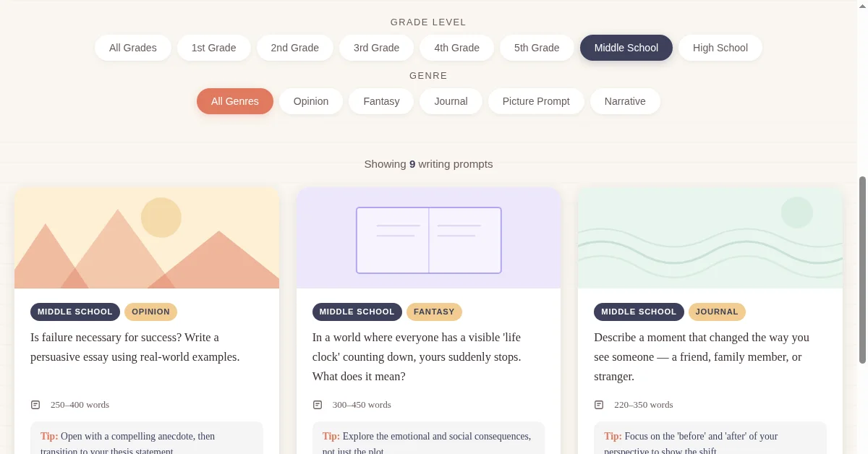The height and width of the screenshot is (454, 868).
Task: Click the "All Genres" pill
Action: (x=234, y=101)
